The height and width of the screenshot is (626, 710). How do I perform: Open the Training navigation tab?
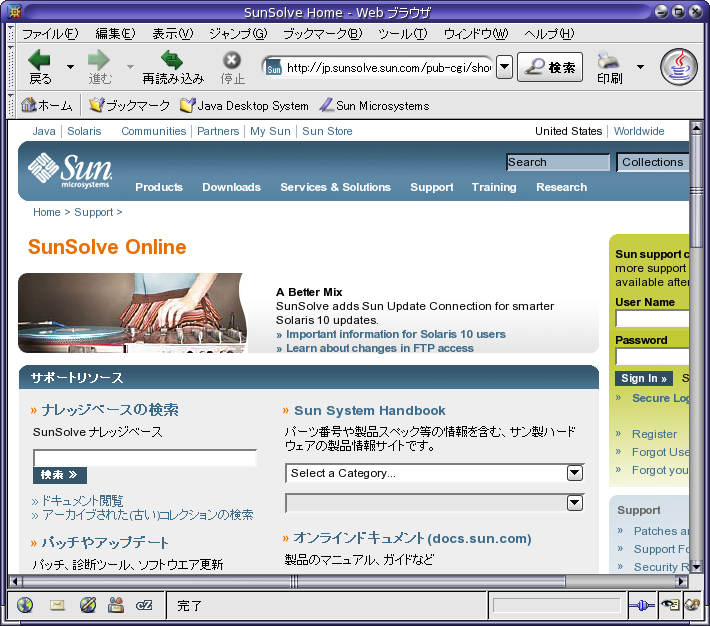tap(494, 187)
